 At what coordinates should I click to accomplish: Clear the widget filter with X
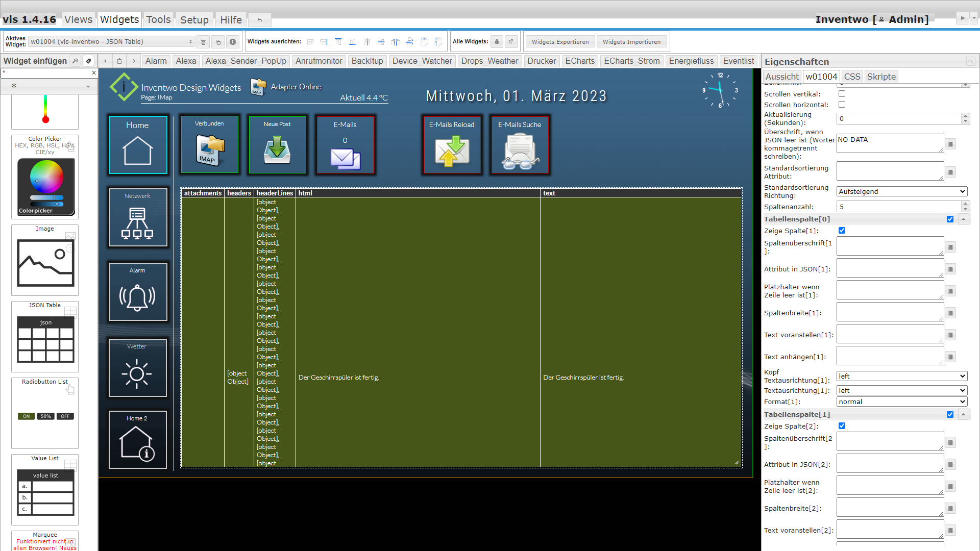(94, 73)
